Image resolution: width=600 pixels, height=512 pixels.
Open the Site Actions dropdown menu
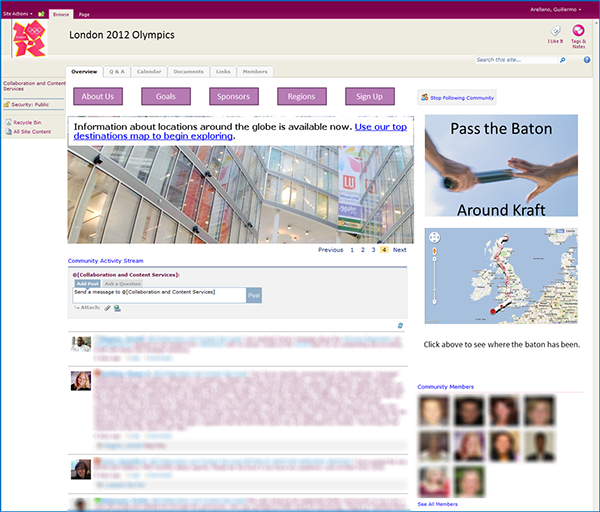(18, 14)
